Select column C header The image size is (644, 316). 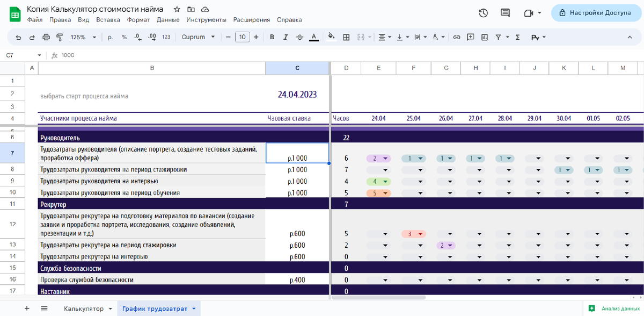(x=297, y=68)
